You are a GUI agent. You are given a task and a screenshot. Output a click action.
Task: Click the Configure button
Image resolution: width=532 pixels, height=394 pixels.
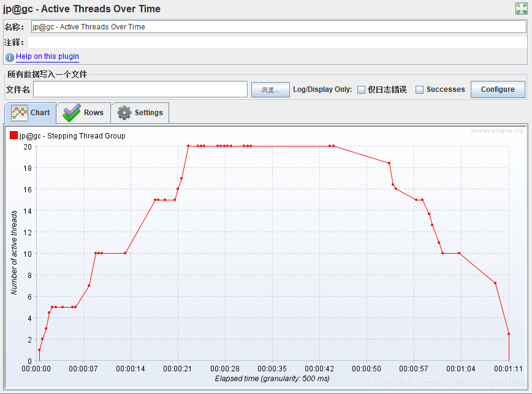[498, 89]
